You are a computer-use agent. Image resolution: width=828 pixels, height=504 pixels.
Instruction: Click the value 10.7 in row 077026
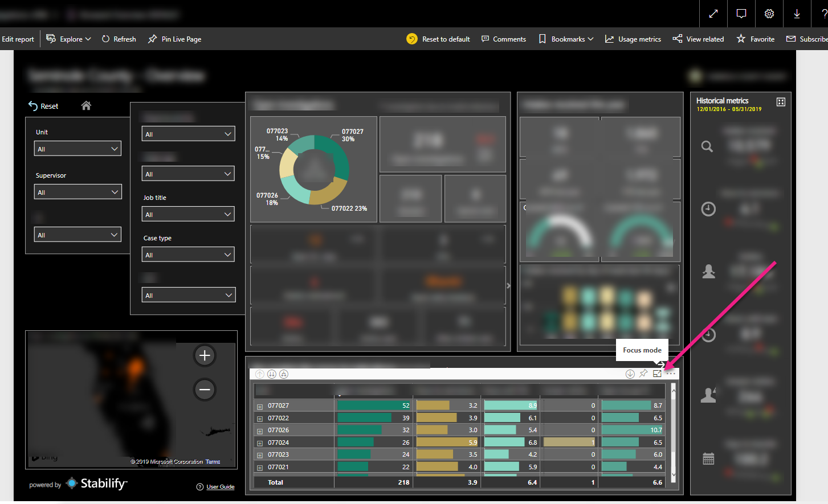(656, 430)
